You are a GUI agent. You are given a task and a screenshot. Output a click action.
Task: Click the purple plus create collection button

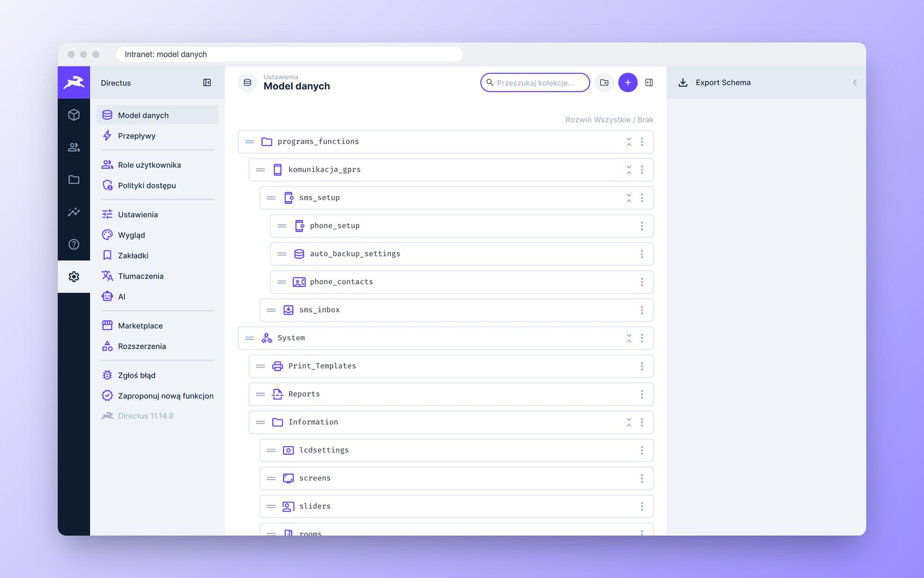coord(628,83)
